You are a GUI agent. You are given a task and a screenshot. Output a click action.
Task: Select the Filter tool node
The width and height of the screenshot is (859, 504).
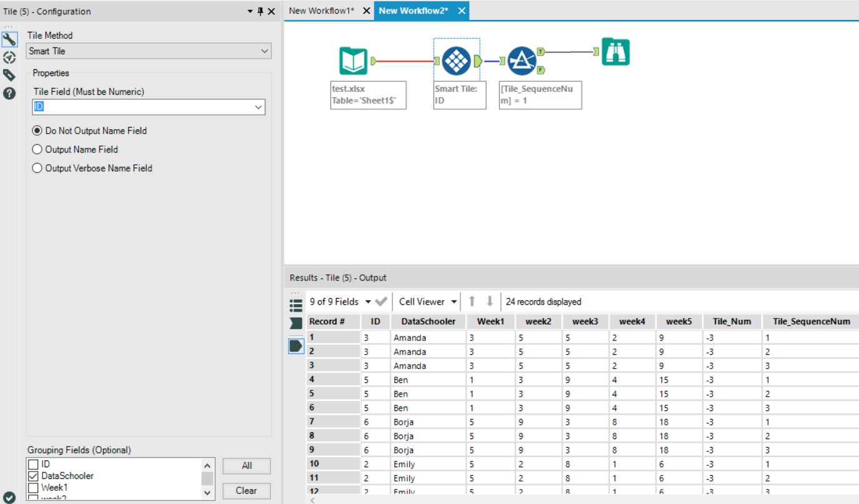coord(522,61)
